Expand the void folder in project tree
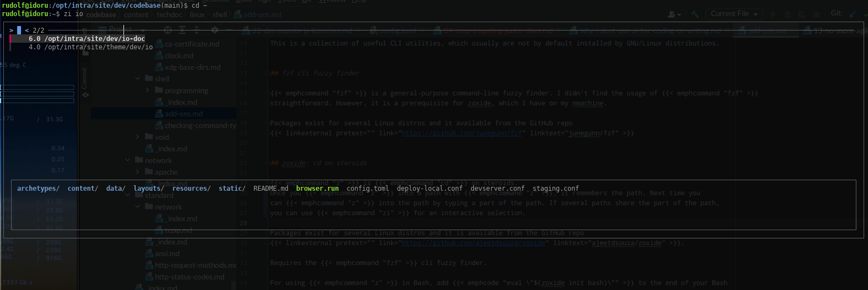 pyautogui.click(x=138, y=137)
